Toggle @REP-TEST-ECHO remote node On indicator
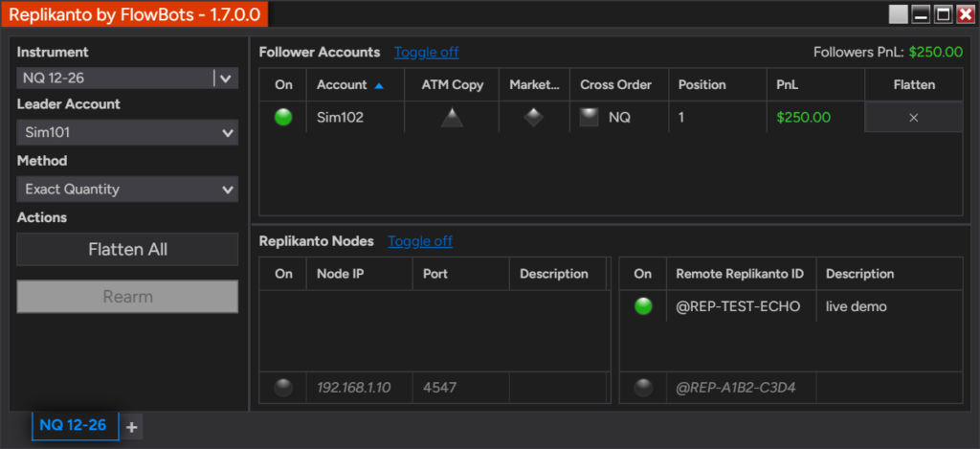This screenshot has width=980, height=449. pyautogui.click(x=643, y=306)
